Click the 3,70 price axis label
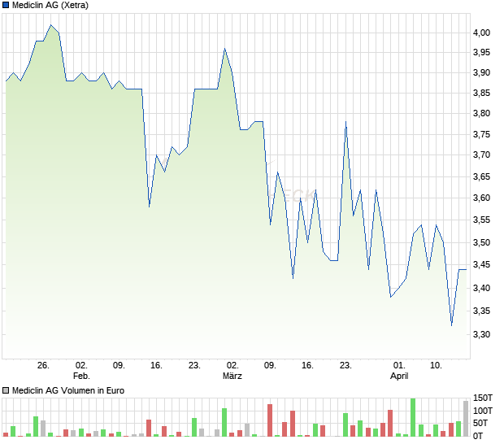504x444 pixels. coord(481,155)
